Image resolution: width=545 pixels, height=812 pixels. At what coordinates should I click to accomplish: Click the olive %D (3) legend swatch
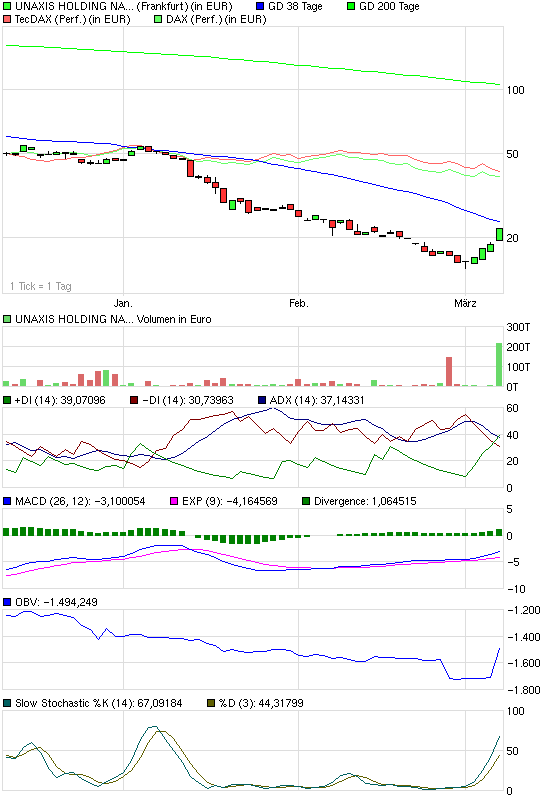click(211, 703)
